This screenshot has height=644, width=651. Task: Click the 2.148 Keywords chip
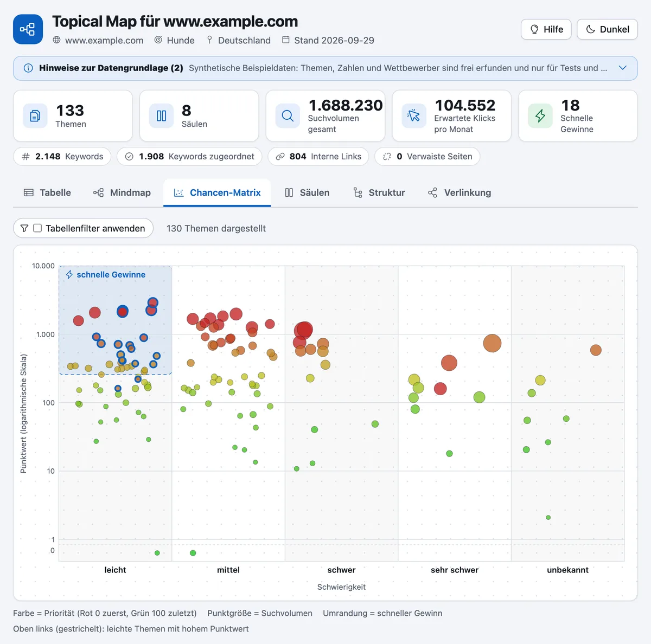tap(62, 157)
